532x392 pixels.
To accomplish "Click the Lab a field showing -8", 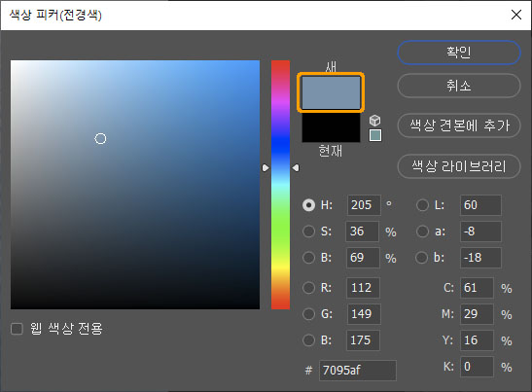I will coord(480,232).
